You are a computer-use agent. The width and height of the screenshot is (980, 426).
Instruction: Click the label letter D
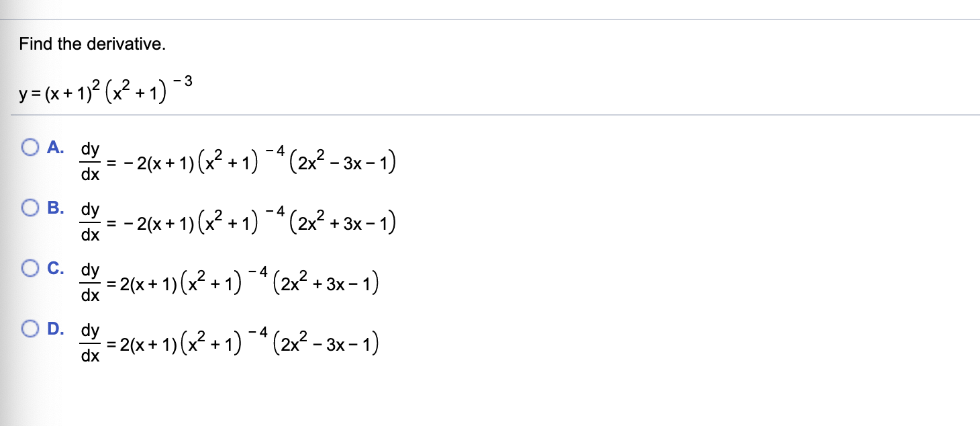coord(55,329)
